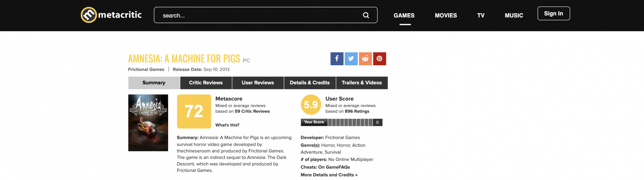This screenshot has width=644, height=180.
Task: Click the yellow 72 Metascore box
Action: (194, 112)
